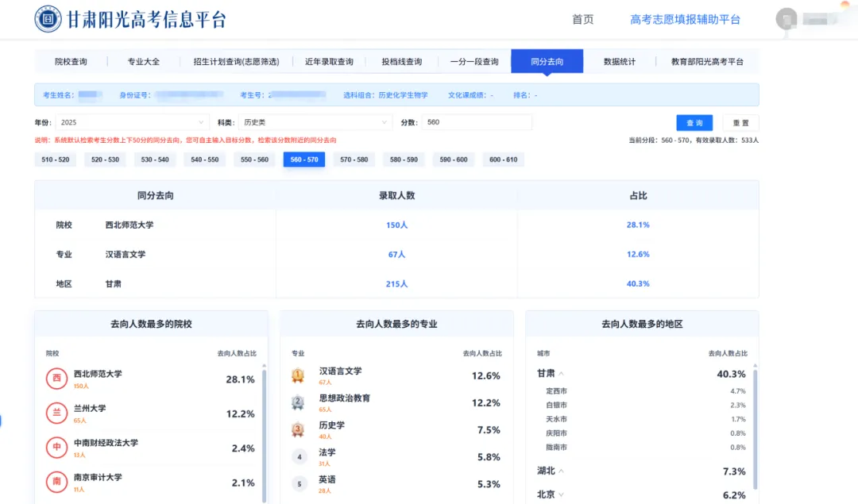Image resolution: width=858 pixels, height=504 pixels.
Task: Click the 28.1% value in 占比 column
Action: click(638, 225)
